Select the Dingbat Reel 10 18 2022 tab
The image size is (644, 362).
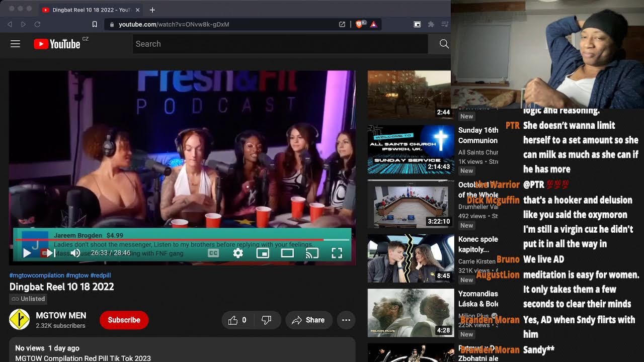[x=91, y=10]
